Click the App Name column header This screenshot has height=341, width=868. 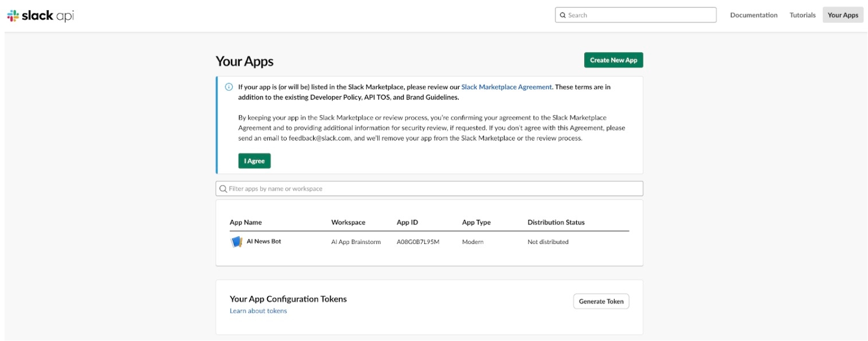pos(245,223)
